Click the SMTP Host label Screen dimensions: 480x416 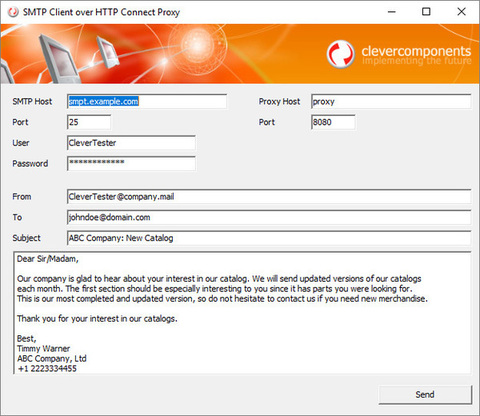[x=32, y=101]
